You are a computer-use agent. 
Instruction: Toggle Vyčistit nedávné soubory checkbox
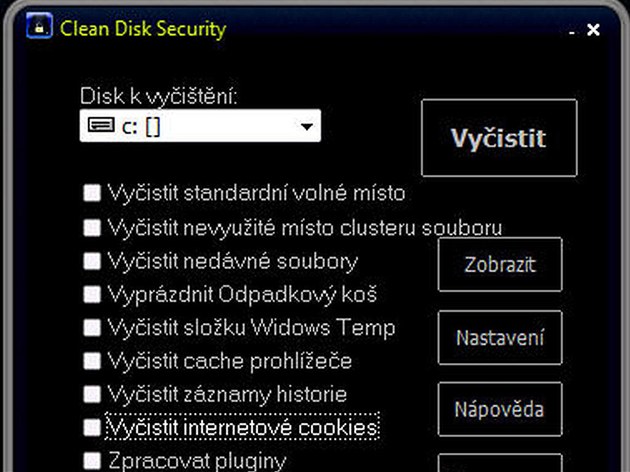tap(92, 262)
